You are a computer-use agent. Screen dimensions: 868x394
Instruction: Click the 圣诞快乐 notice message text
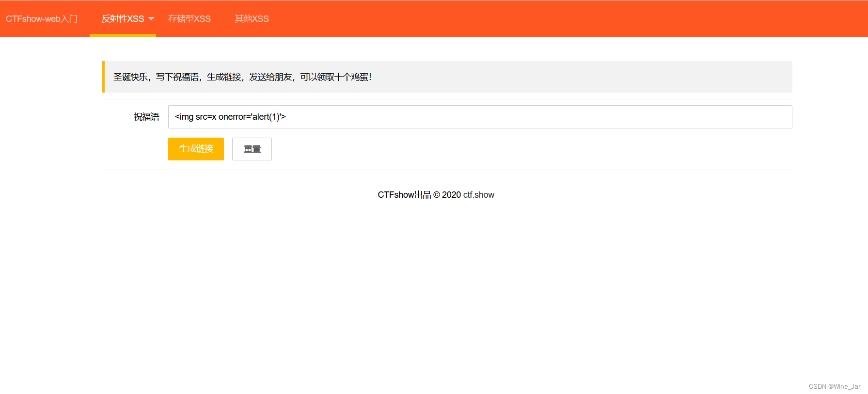242,77
